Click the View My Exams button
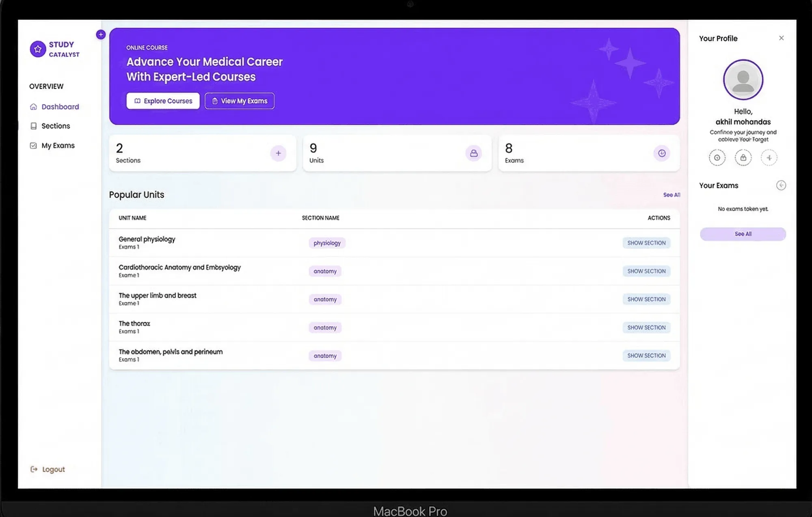The image size is (812, 517). (239, 101)
